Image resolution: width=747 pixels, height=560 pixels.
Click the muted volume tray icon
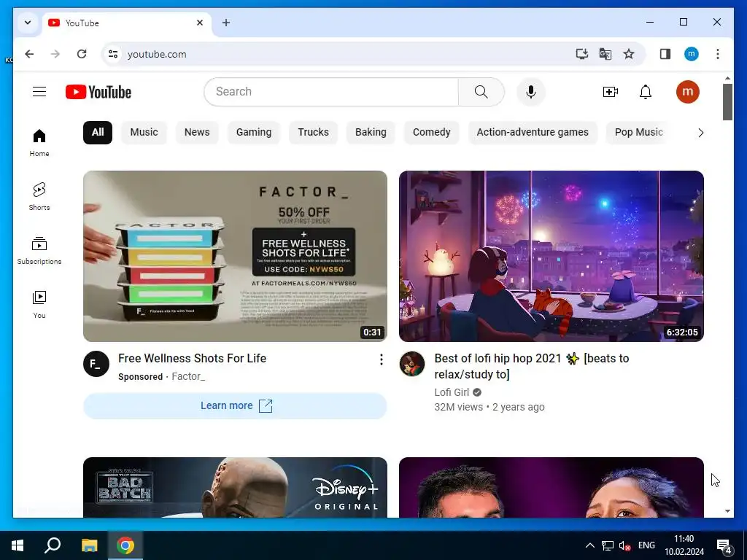tap(624, 545)
